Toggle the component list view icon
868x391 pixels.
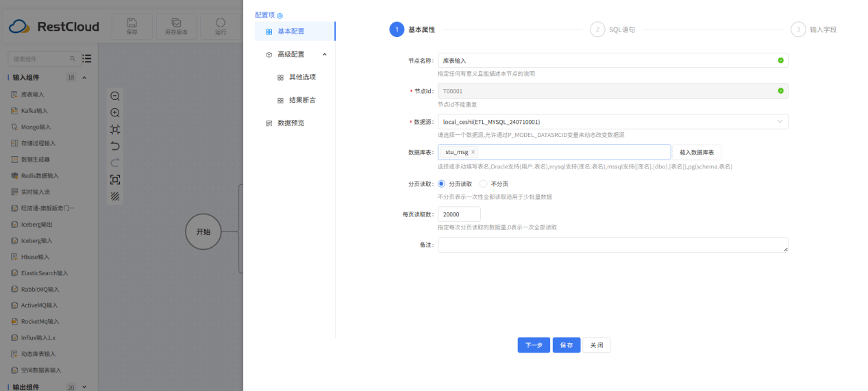[87, 59]
